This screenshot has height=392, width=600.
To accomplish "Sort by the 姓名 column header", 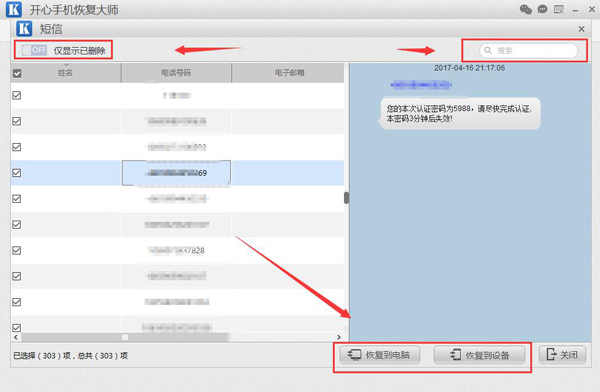I will tap(65, 73).
